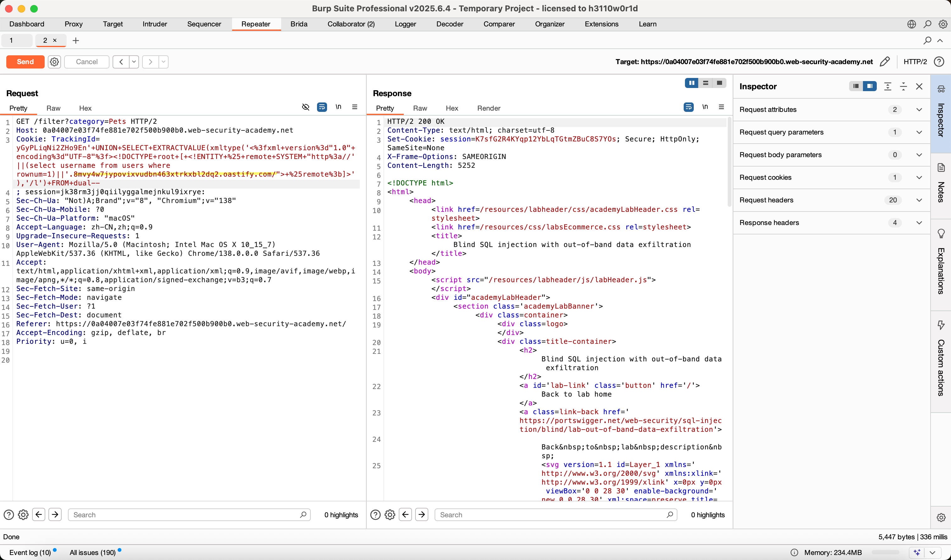Open the Intruder tab
This screenshot has height=560, width=951.
pyautogui.click(x=155, y=24)
